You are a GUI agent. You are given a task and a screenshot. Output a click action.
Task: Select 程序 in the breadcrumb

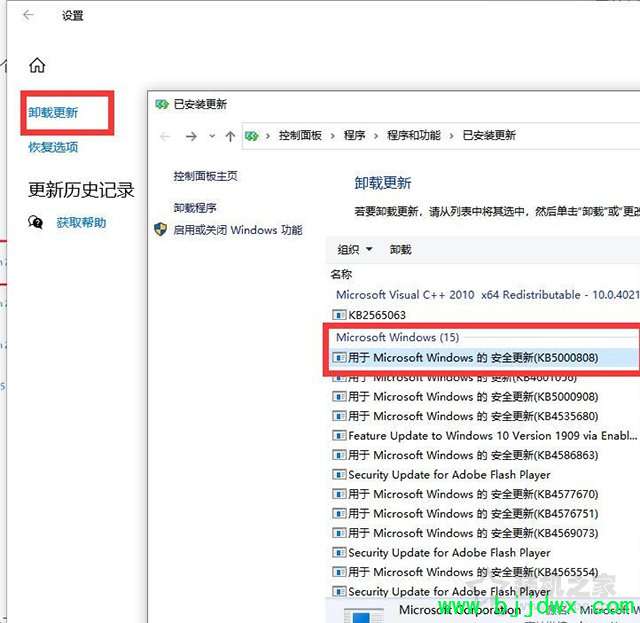click(x=354, y=135)
